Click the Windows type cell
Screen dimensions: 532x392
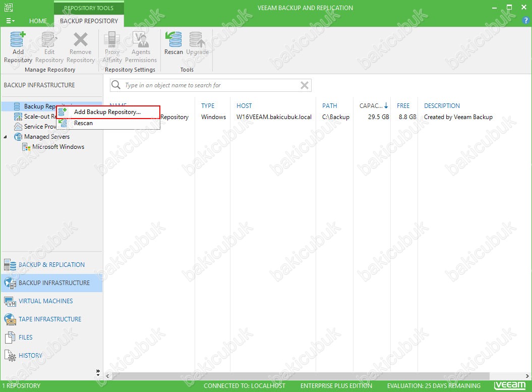point(213,117)
